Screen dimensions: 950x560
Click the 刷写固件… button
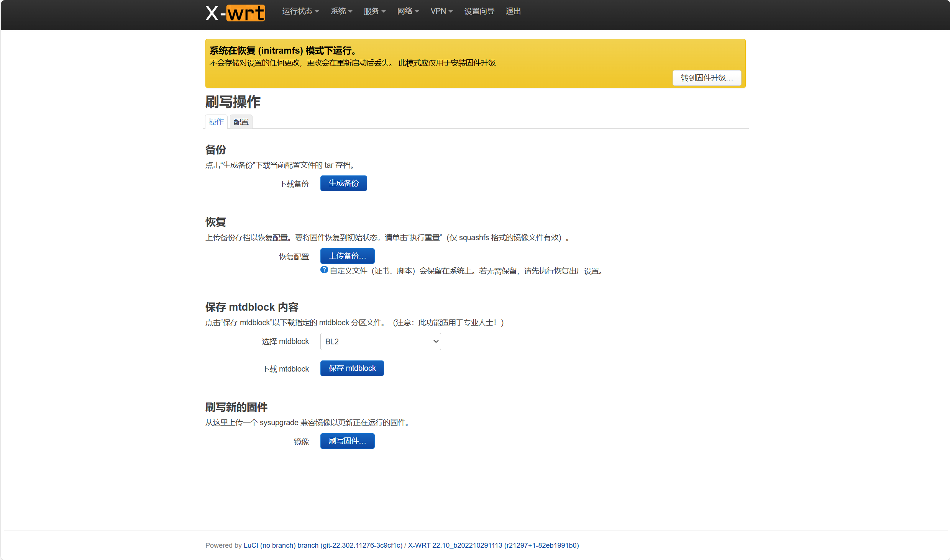coord(347,441)
